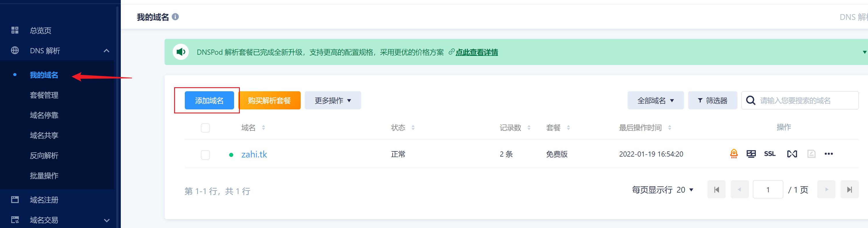Open the 点此查看详情 link in banner
Screen dimensions: 868x228
(477, 52)
